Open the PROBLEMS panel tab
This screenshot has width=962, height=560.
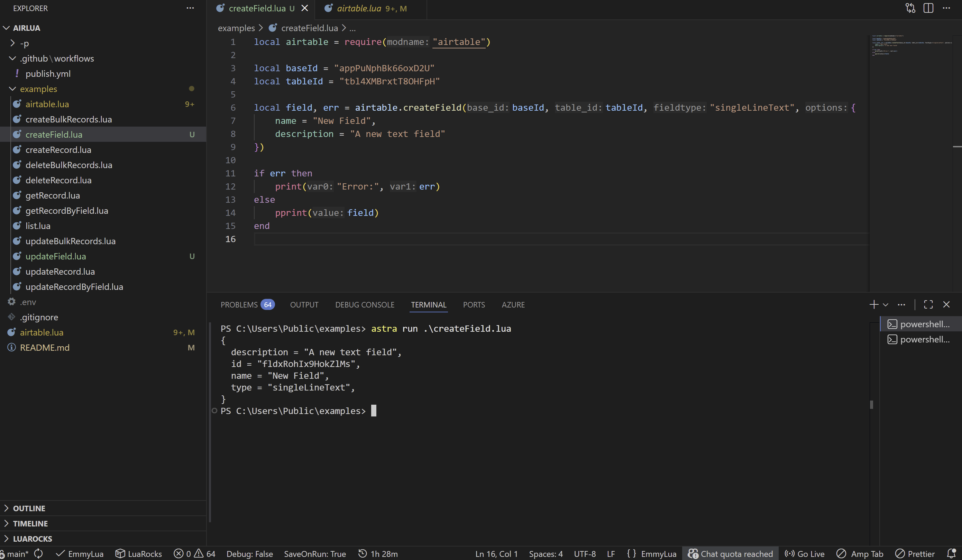click(x=239, y=305)
